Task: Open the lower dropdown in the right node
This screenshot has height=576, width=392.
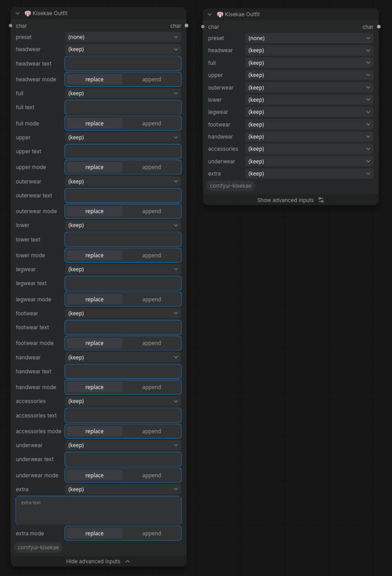Action: 309,99
